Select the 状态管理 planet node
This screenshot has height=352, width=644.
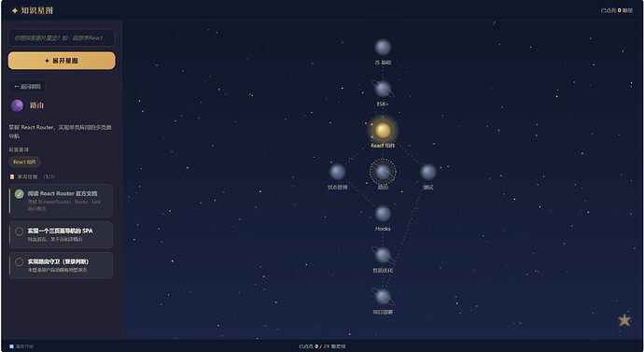pyautogui.click(x=337, y=172)
